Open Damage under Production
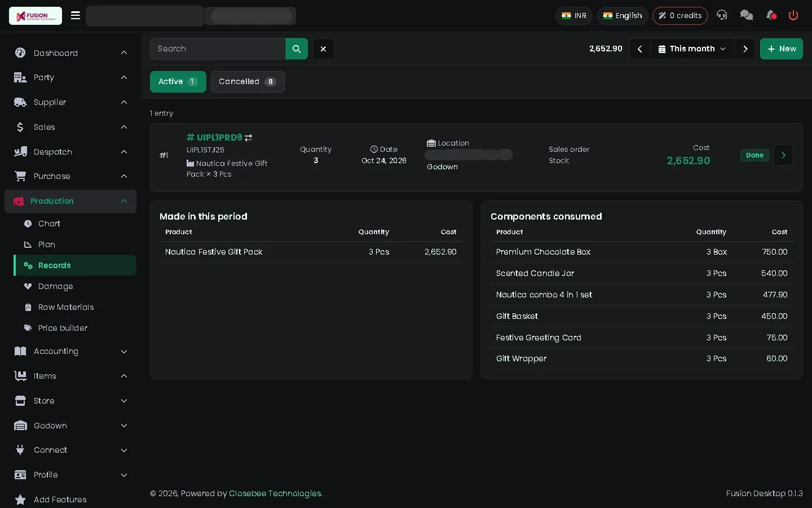The height and width of the screenshot is (508, 812). (74, 286)
